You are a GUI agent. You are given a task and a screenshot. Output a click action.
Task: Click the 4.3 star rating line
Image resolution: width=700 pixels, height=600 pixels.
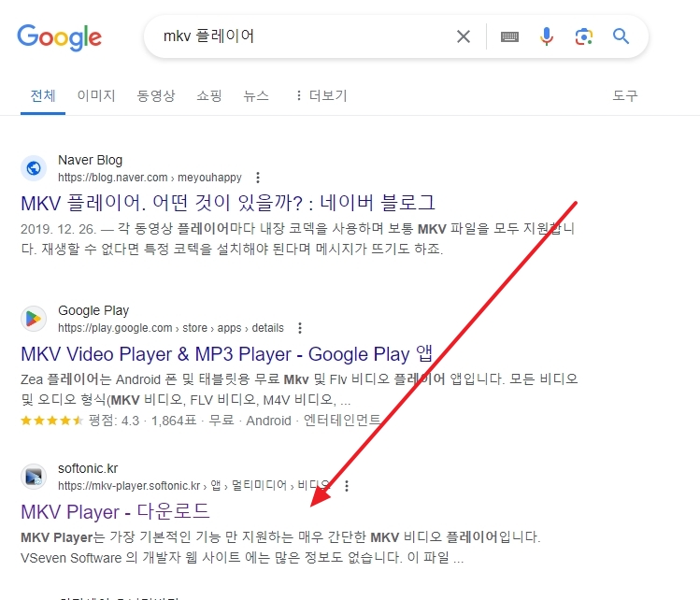[x=201, y=421]
